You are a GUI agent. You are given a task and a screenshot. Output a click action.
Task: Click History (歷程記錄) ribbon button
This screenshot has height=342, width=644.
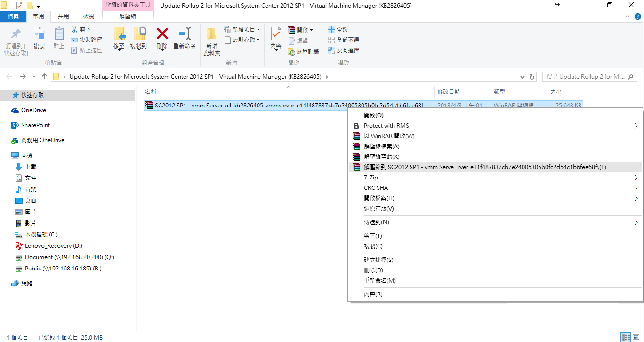pyautogui.click(x=304, y=51)
